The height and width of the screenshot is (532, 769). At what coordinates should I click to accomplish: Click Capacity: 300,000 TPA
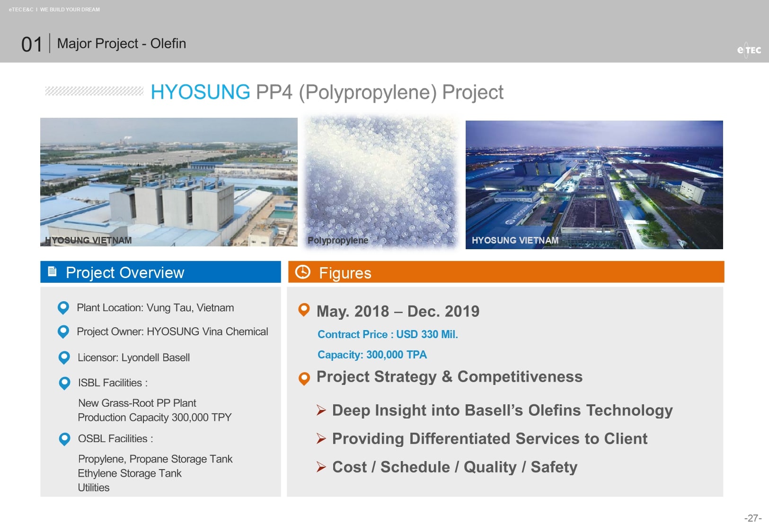[372, 355]
